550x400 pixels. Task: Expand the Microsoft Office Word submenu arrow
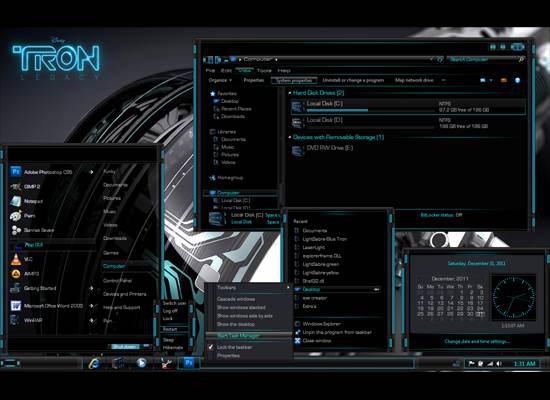(91, 306)
